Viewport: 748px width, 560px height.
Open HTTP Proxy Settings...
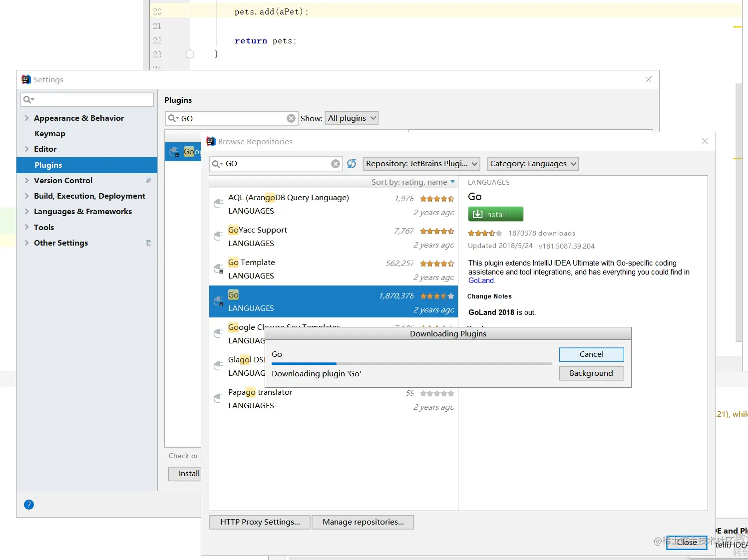(260, 522)
